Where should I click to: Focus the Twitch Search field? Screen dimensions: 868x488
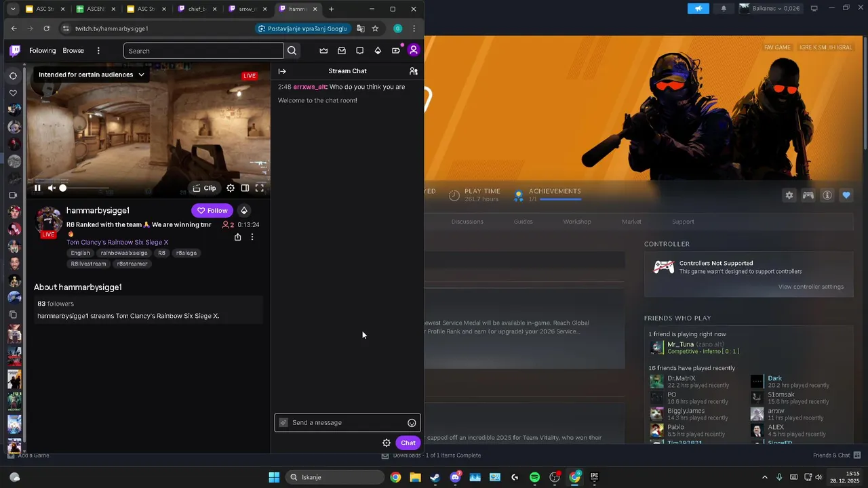coord(203,51)
